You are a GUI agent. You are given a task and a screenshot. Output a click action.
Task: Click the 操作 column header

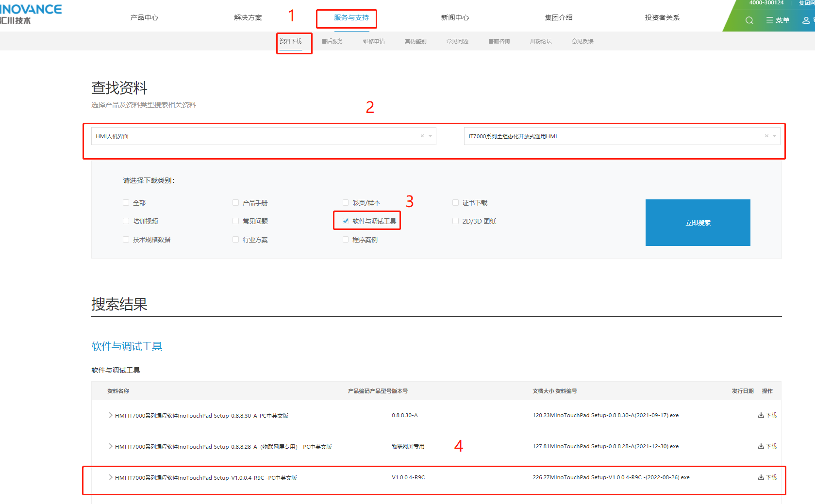coord(767,391)
